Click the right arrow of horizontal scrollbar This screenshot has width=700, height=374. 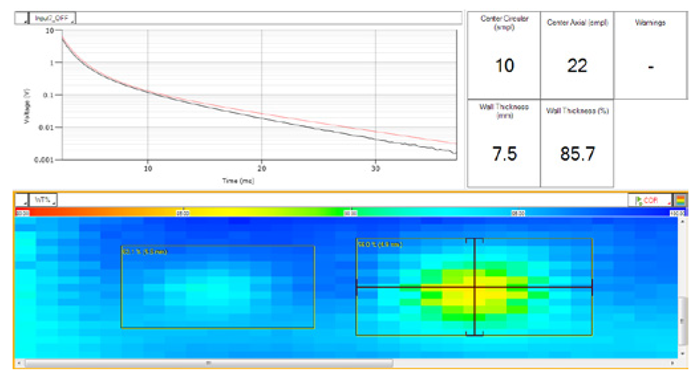(674, 363)
